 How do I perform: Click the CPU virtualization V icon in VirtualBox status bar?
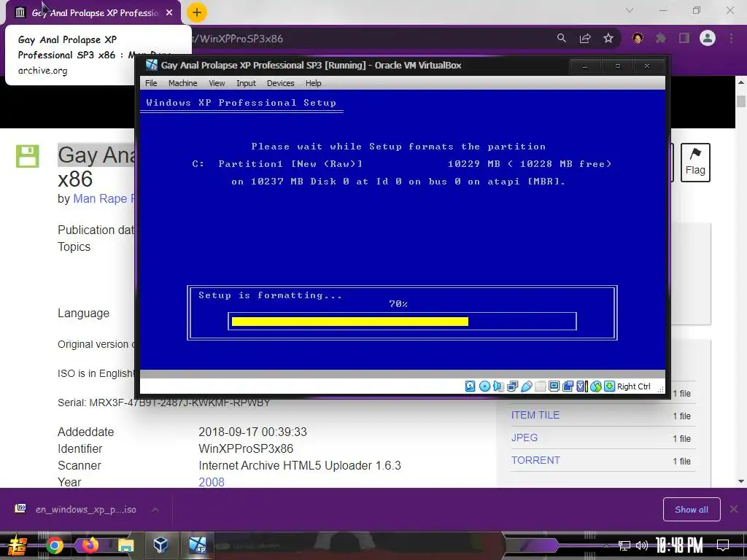[581, 386]
